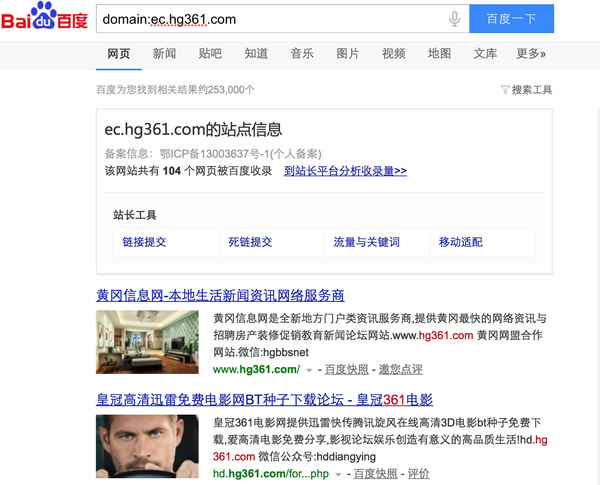This screenshot has width=600, height=485.
Task: Open 移动适配 webmaster tool
Action: pyautogui.click(x=460, y=242)
